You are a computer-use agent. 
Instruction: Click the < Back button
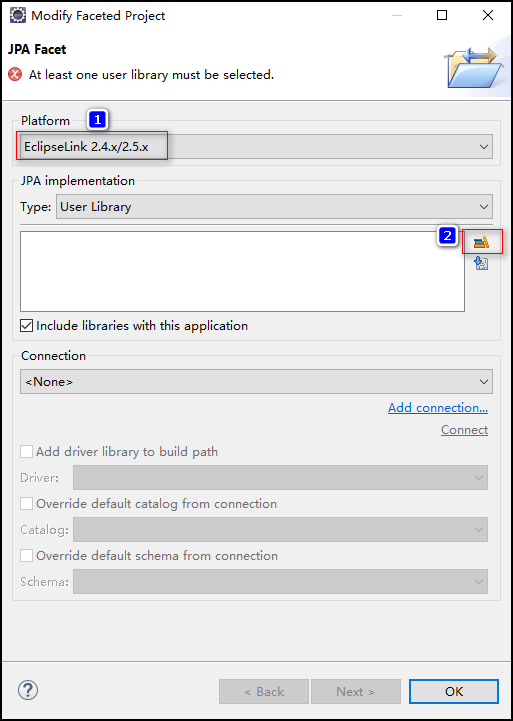pyautogui.click(x=264, y=692)
